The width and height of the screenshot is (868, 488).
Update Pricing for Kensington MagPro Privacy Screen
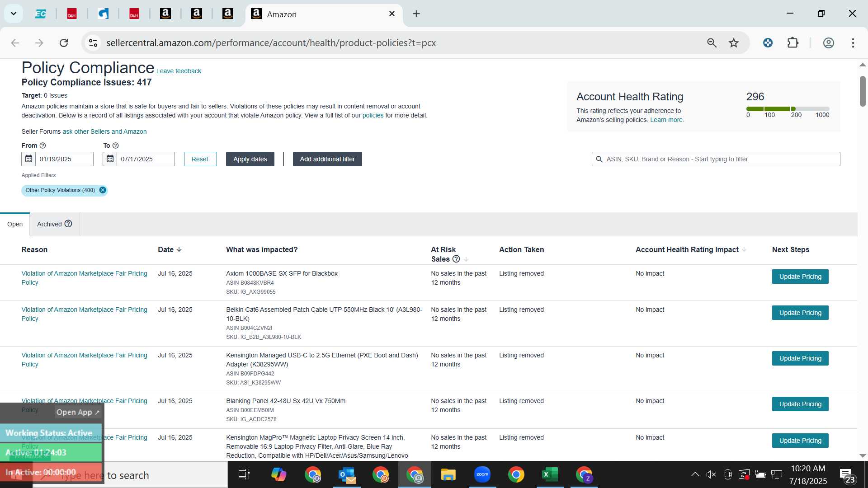(x=800, y=441)
